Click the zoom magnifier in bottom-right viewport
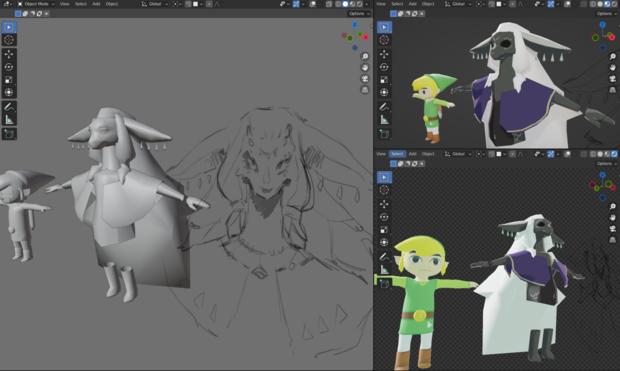 click(612, 206)
